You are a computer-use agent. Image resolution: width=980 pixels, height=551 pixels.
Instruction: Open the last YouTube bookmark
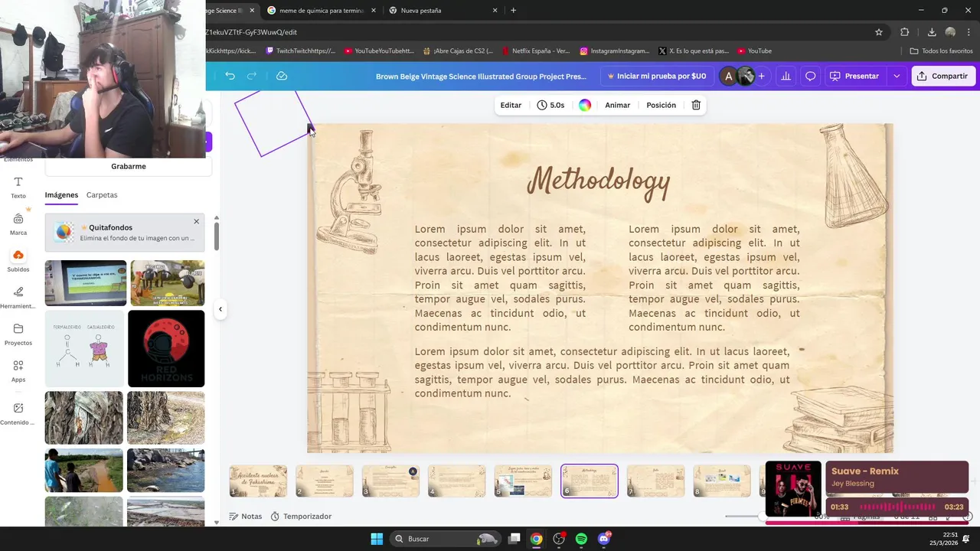(754, 51)
